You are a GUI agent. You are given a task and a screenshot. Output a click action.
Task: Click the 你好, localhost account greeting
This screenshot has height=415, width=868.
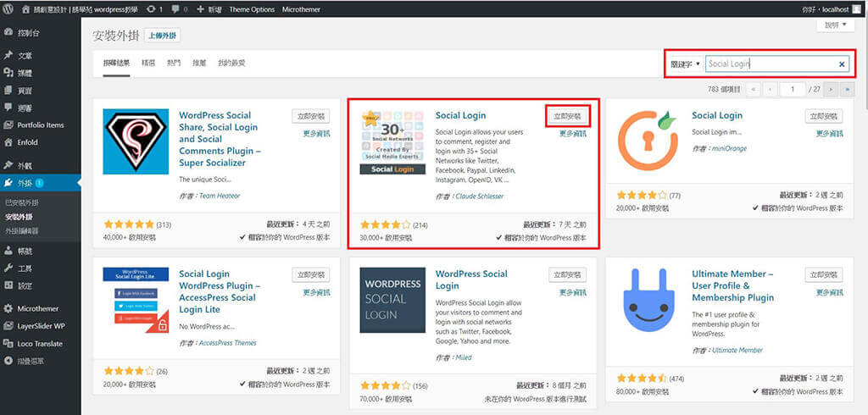825,9
